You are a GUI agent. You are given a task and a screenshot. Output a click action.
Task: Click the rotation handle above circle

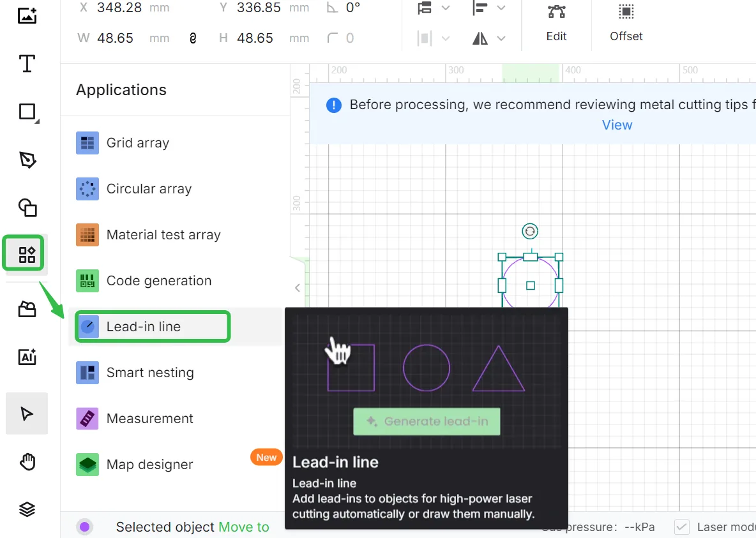[x=530, y=232]
